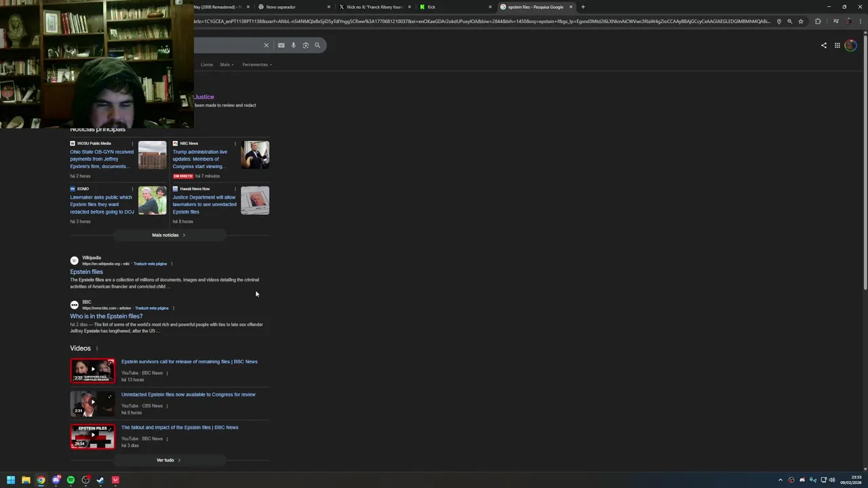Bookmark this page with the star
Viewport: 868px width, 488px height.
(x=801, y=21)
